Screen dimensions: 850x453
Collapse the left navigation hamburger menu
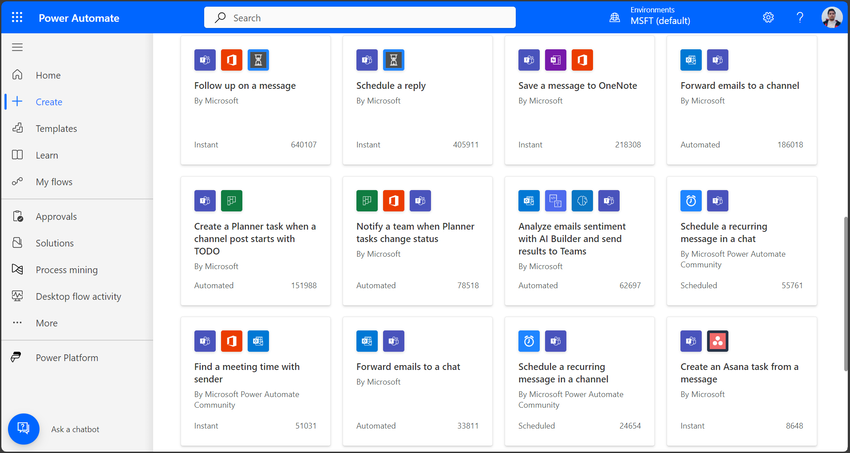pos(17,47)
